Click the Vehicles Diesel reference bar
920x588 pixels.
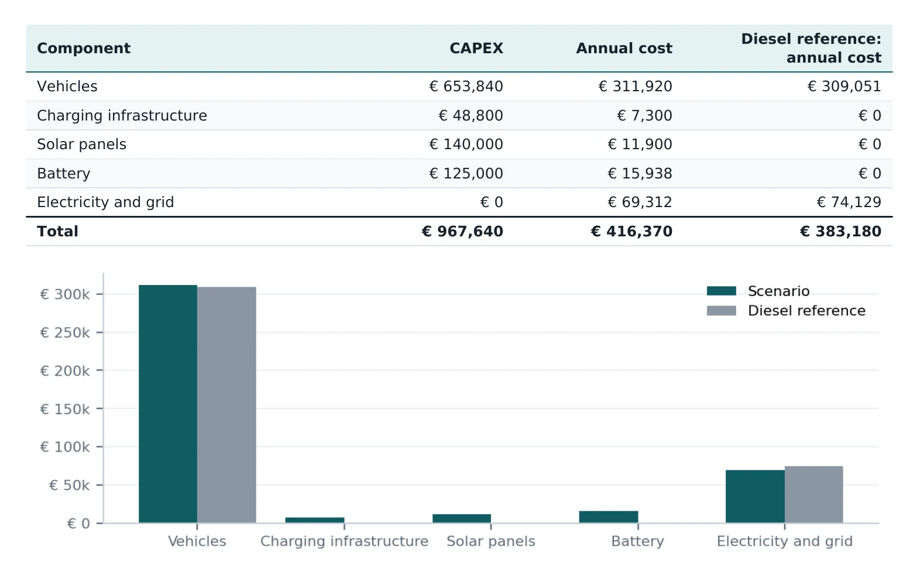226,405
